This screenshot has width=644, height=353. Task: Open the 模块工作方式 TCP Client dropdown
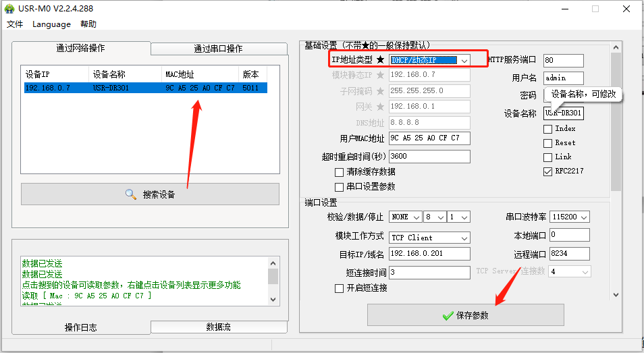point(429,238)
